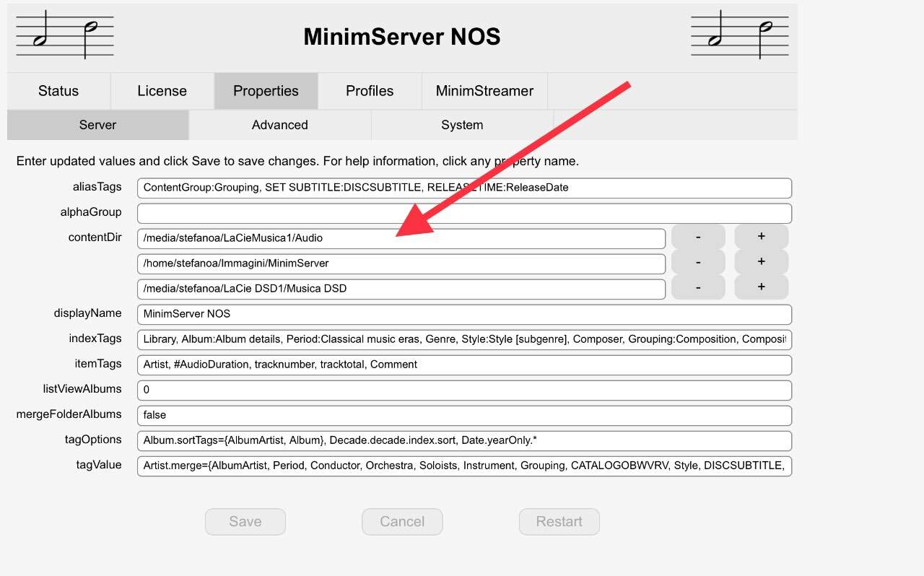
Task: Remove the Immagini/MinimServer directory with minus
Action: [x=698, y=262]
